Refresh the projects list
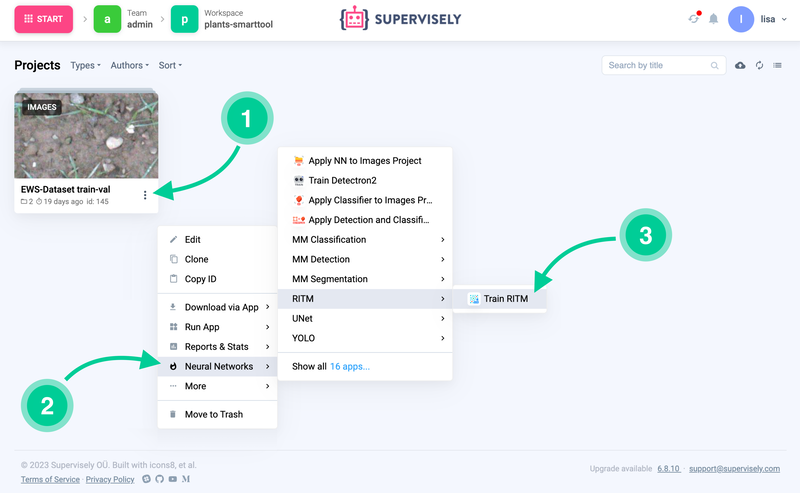This screenshot has height=493, width=800. 759,65
